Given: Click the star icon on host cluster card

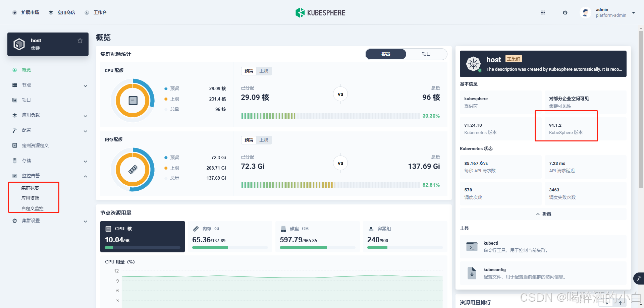Looking at the screenshot, I should pos(80,41).
